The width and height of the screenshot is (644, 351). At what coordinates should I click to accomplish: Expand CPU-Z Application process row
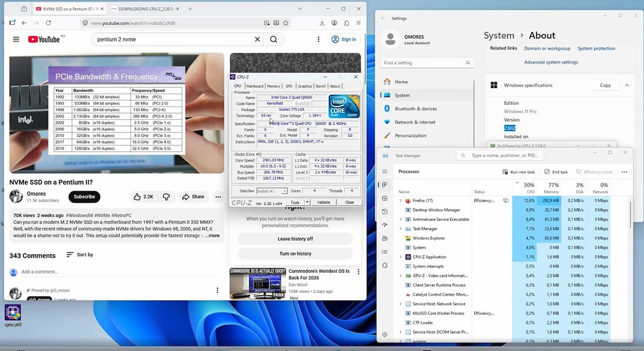400,257
